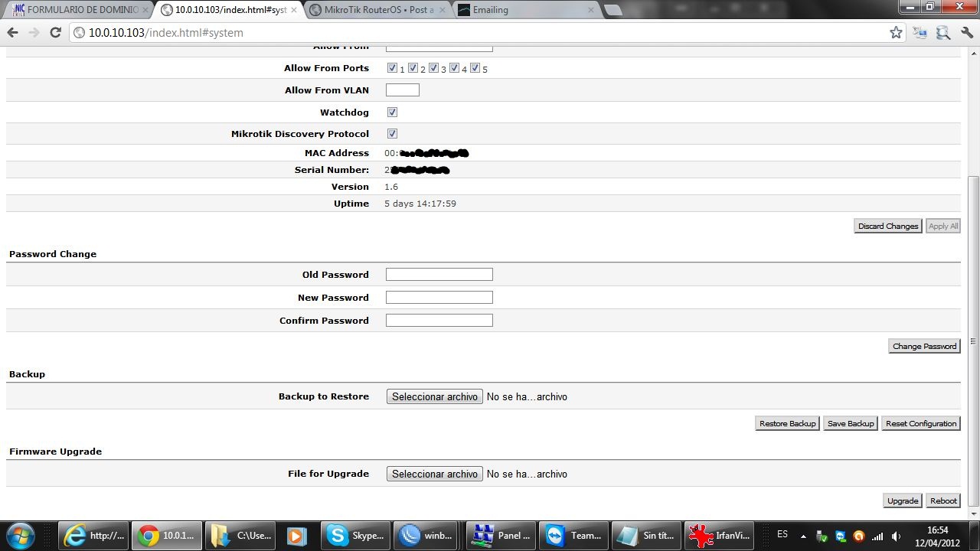The width and height of the screenshot is (980, 551).
Task: Click Restore Backup button
Action: (x=787, y=423)
